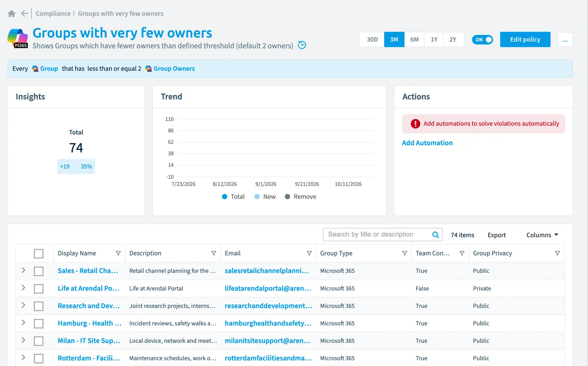
Task: Expand the Life at Arendal Po… row
Action: click(23, 288)
